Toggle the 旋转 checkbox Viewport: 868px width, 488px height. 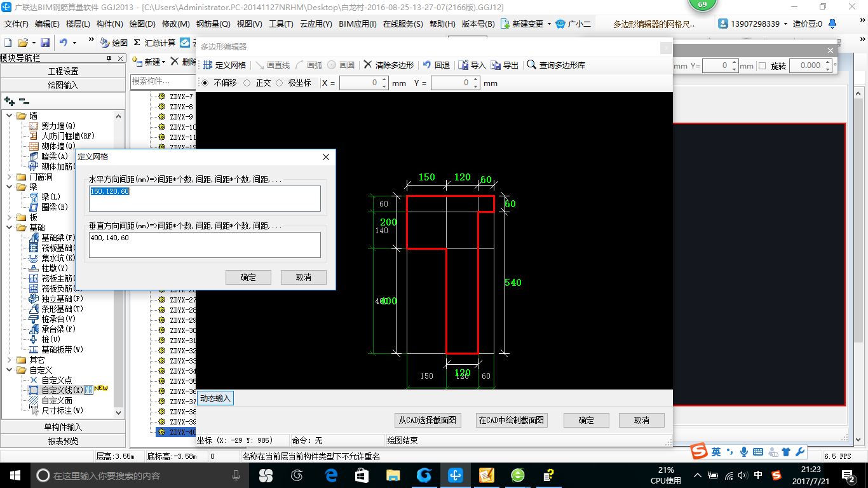point(762,66)
